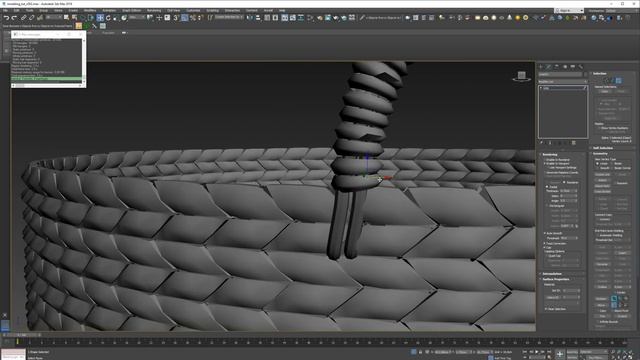
Task: Switch to the Motion command panel
Action: click(565, 67)
